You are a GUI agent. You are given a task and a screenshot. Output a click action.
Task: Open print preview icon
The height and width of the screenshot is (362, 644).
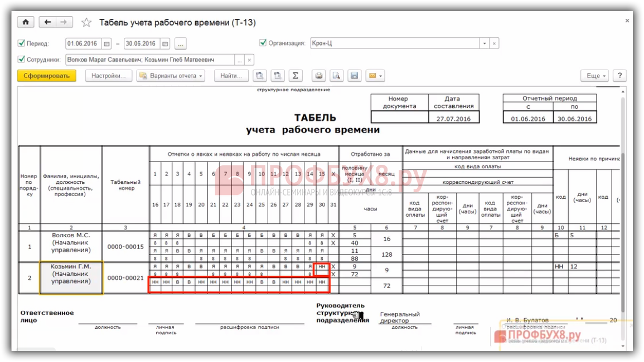(x=336, y=76)
